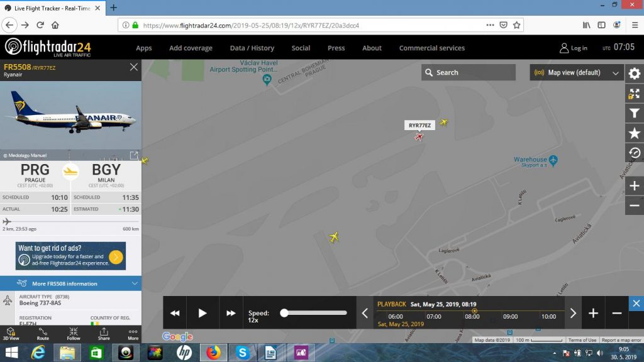Go to flightradar24 home via logo
Image resolution: width=644 pixels, height=362 pixels.
[48, 47]
